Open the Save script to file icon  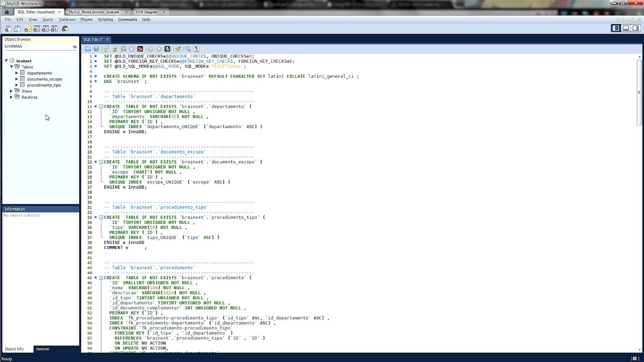pyautogui.click(x=97, y=48)
